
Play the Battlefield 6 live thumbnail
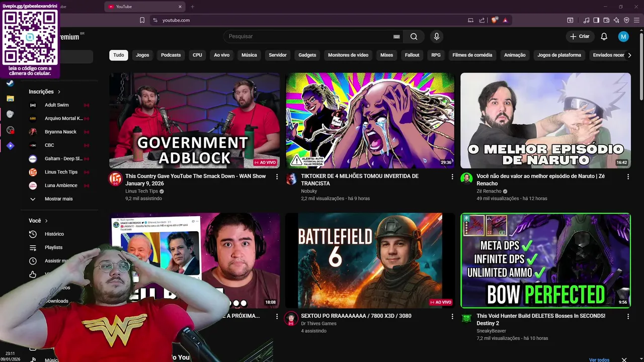point(370,260)
